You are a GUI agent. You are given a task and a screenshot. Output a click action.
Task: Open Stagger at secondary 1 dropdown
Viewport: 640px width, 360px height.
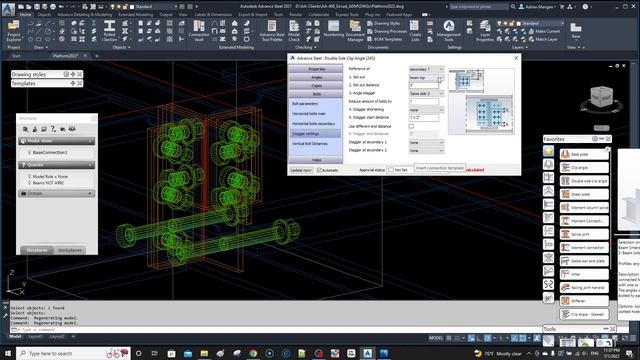(426, 142)
